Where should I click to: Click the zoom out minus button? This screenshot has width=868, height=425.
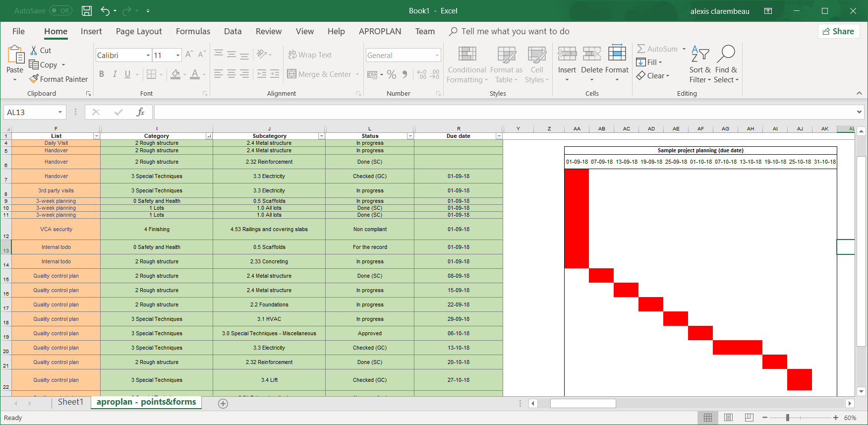[765, 418]
